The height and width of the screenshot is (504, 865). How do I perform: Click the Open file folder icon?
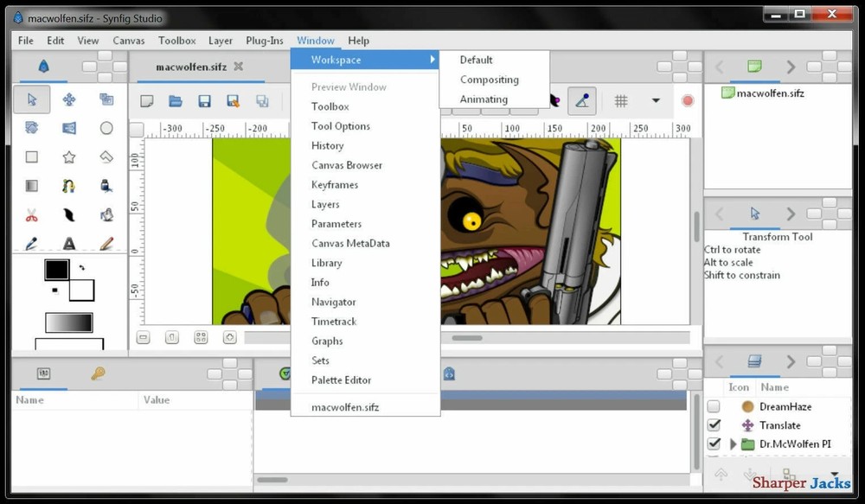coord(176,101)
